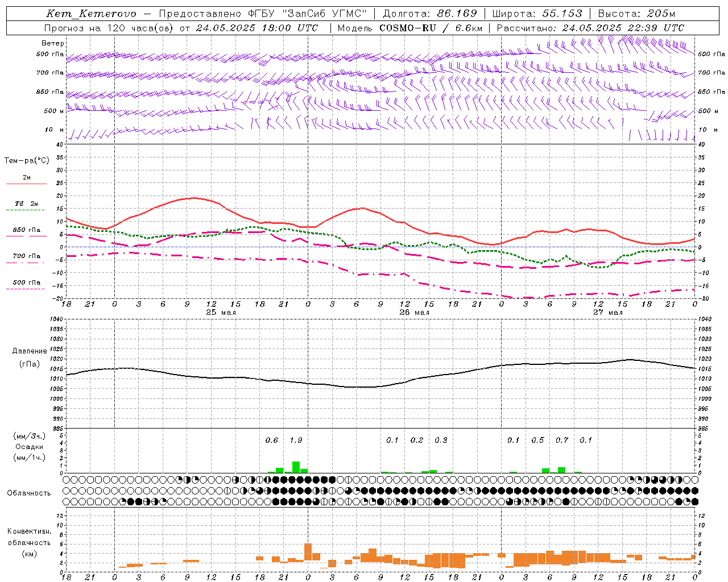728x582 pixels.
Task: Click the '26 мая' date label
Action: coord(414,313)
